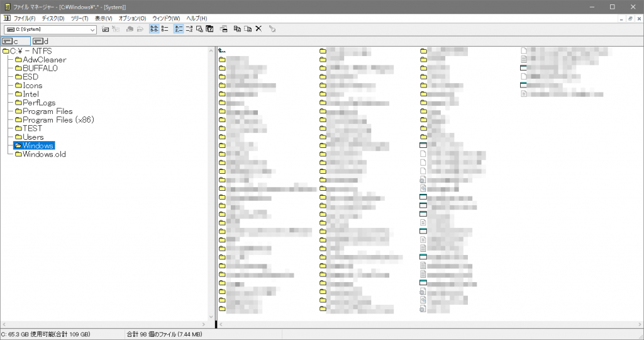Click the Connect Network Drive toolbar icon
Image resolution: width=644 pixels, height=340 pixels.
(106, 29)
